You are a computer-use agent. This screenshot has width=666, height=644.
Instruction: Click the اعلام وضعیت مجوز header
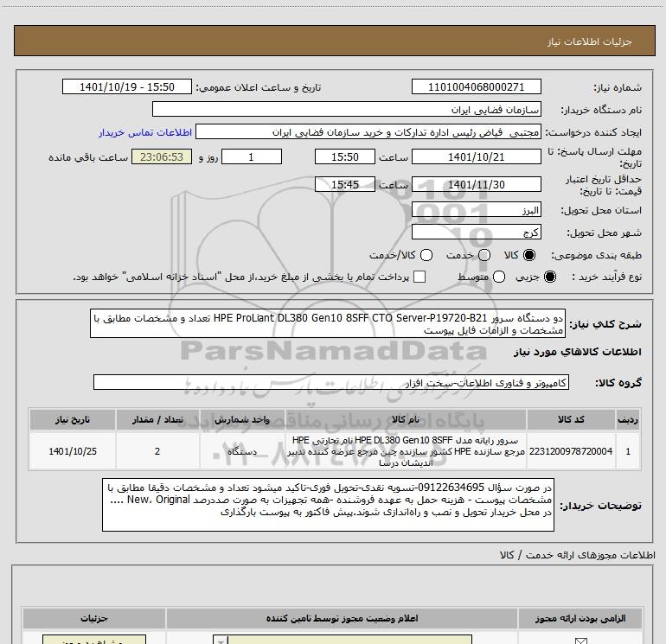[x=342, y=619]
